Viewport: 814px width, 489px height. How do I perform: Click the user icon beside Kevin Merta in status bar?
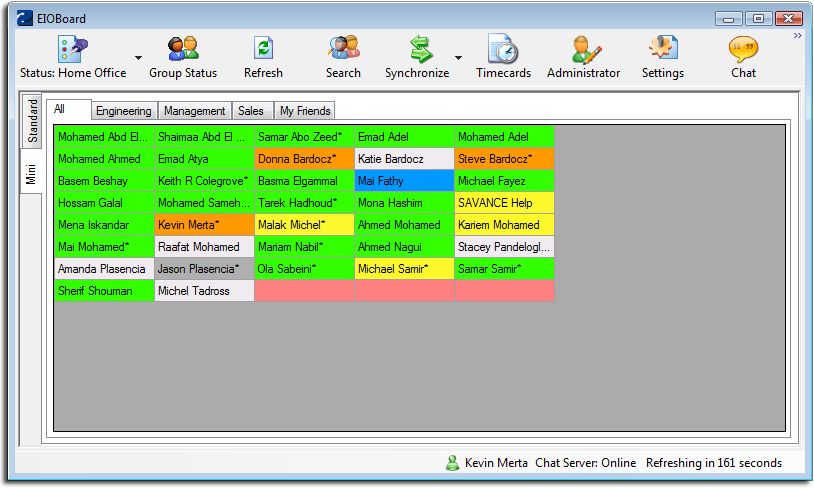click(x=453, y=463)
